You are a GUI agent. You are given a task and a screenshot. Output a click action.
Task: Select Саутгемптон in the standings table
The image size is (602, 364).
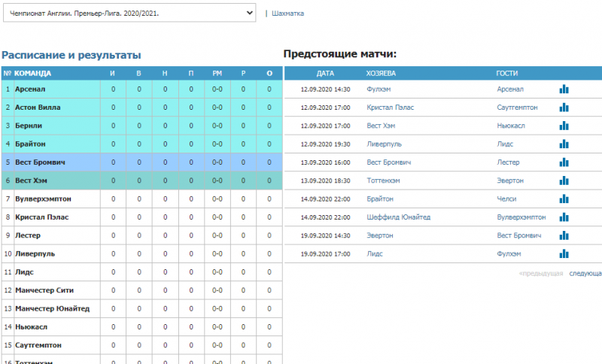38,345
